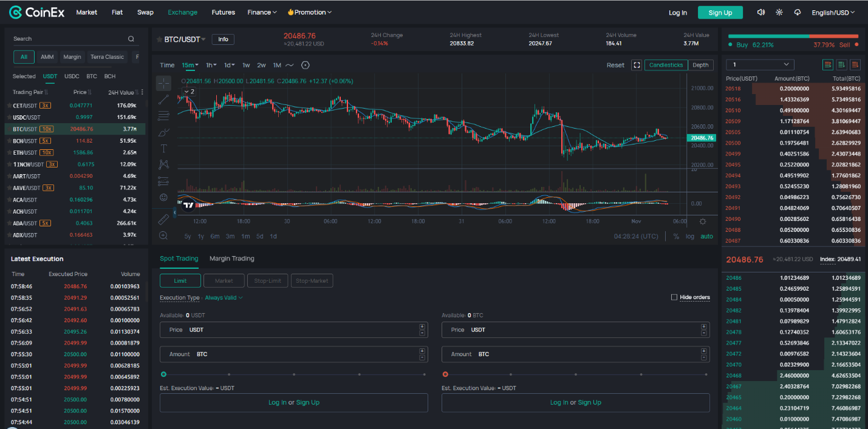
Task: Click the app download cloud icon
Action: pos(798,12)
